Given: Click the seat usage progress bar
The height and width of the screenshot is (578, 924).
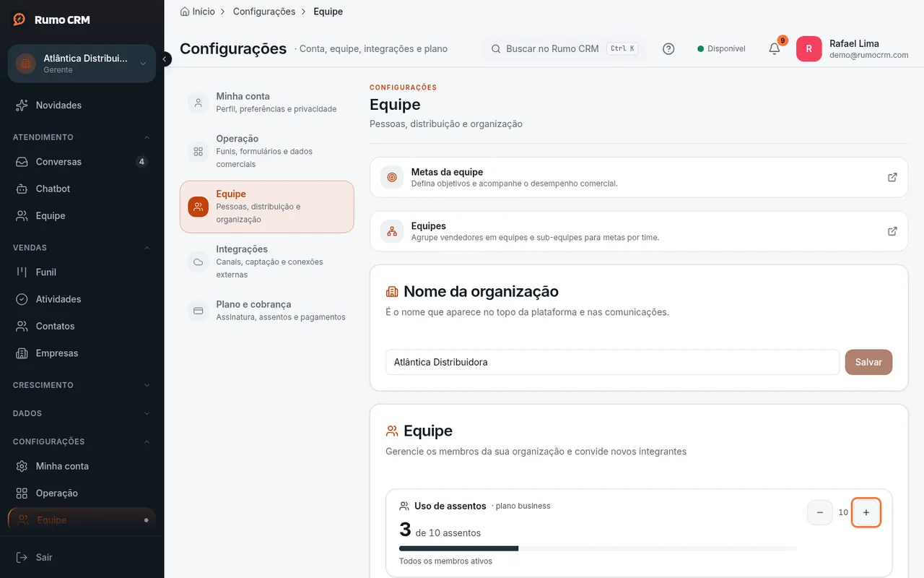Looking at the screenshot, I should (x=598, y=549).
